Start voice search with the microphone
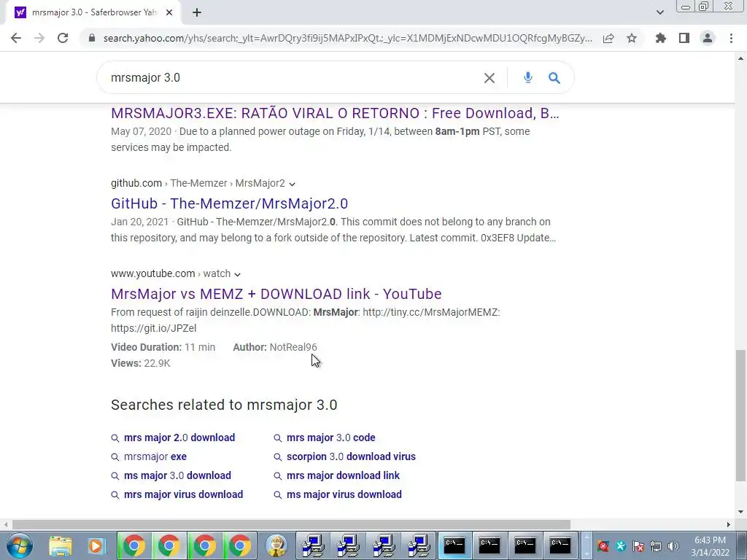The height and width of the screenshot is (560, 747). pyautogui.click(x=528, y=77)
